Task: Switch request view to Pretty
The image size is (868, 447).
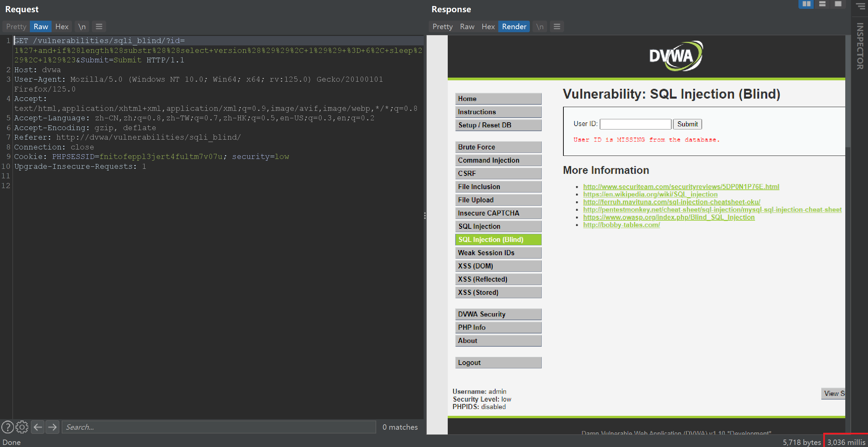Action: 16,26
